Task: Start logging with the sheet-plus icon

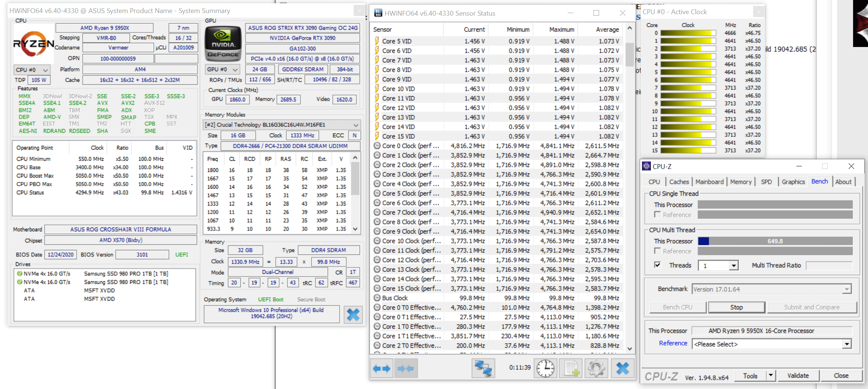Action: tap(571, 368)
